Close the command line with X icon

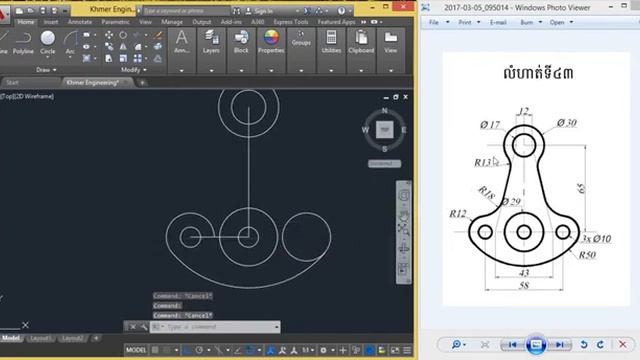coord(133,327)
